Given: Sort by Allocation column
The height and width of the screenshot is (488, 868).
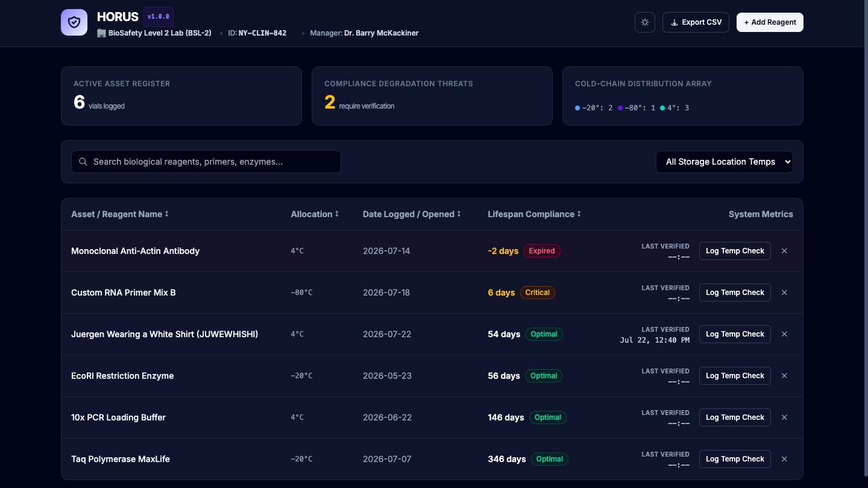Looking at the screenshot, I should (315, 214).
